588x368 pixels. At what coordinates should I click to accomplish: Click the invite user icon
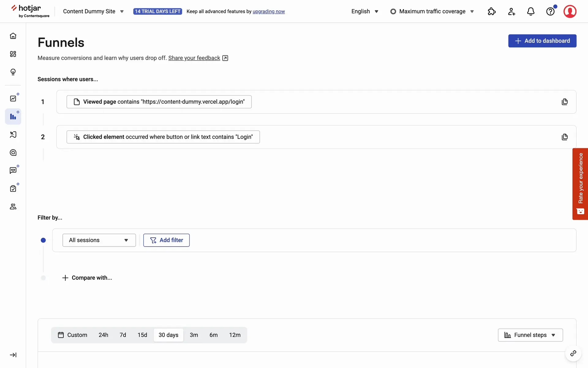click(x=511, y=12)
